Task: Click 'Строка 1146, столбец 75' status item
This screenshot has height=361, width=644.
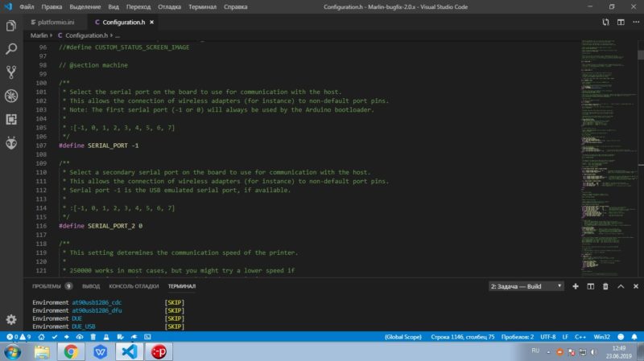Action: (462, 337)
